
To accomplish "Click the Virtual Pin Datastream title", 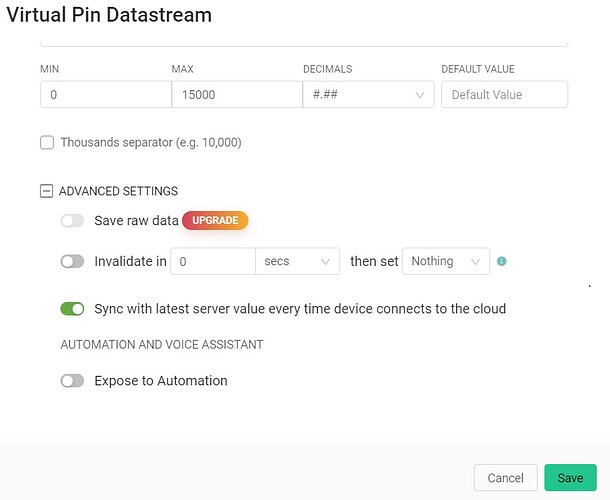I will 109,16.
